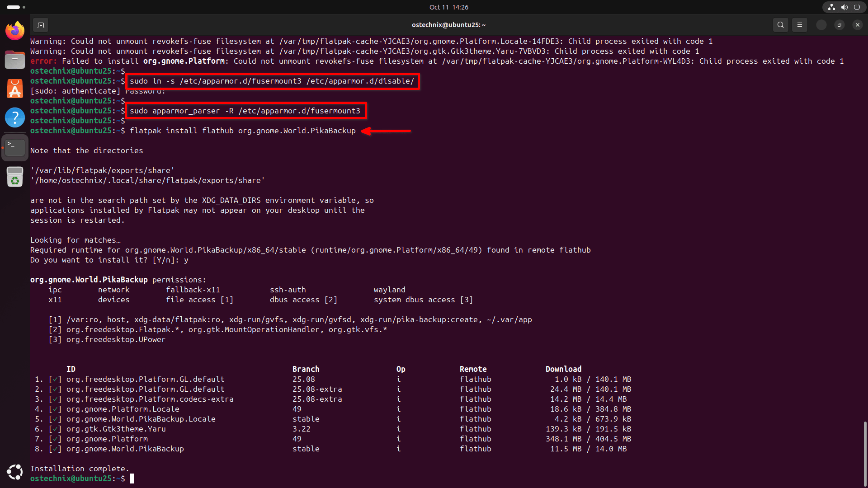Screen dimensions: 868x488
Task: Open Firefox from the dock
Action: [x=15, y=30]
